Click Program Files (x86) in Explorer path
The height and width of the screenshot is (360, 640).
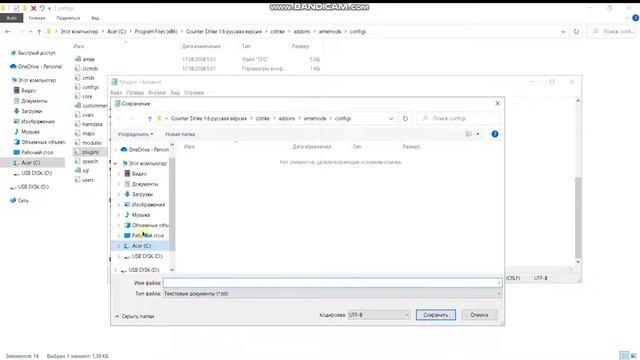(156, 31)
